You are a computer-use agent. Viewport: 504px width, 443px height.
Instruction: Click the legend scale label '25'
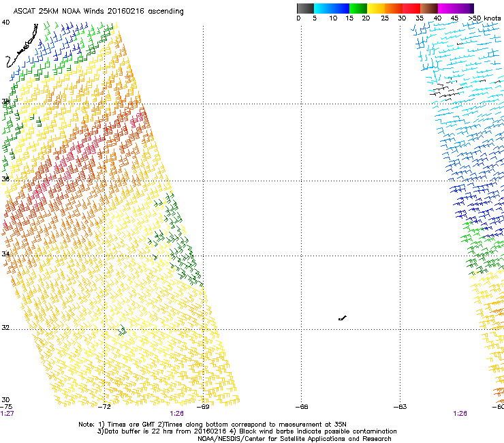(x=385, y=18)
